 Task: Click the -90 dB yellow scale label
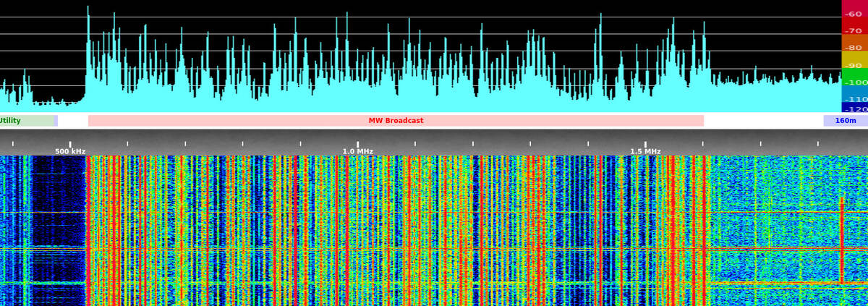point(854,66)
